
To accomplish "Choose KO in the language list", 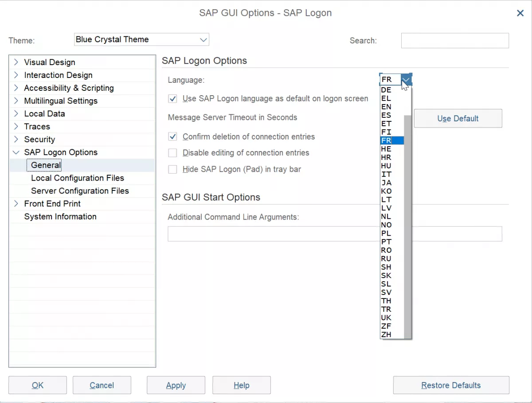I will tap(392, 191).
